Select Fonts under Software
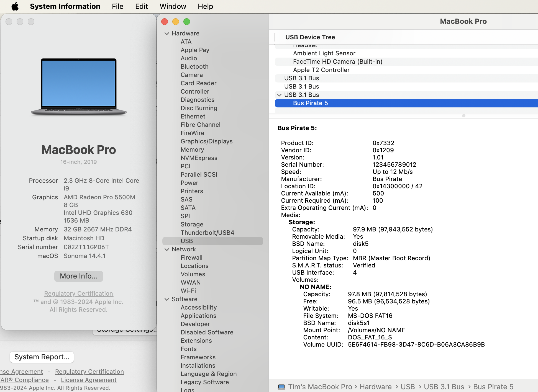 188,349
